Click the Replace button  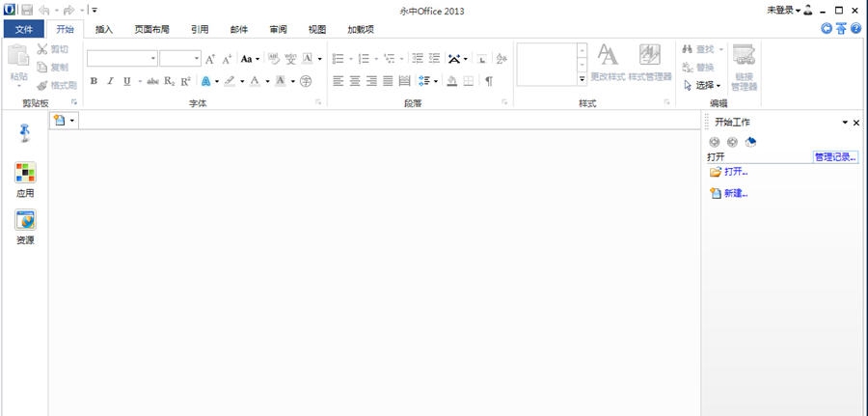pyautogui.click(x=697, y=67)
